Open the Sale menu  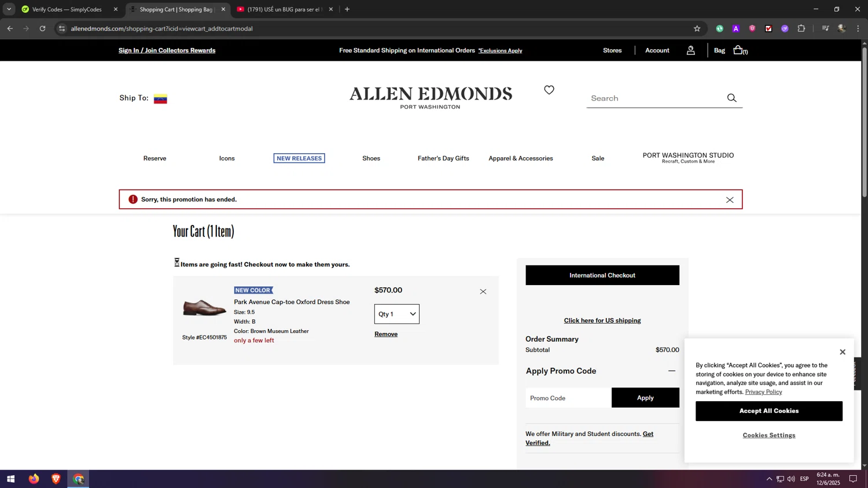click(x=598, y=158)
